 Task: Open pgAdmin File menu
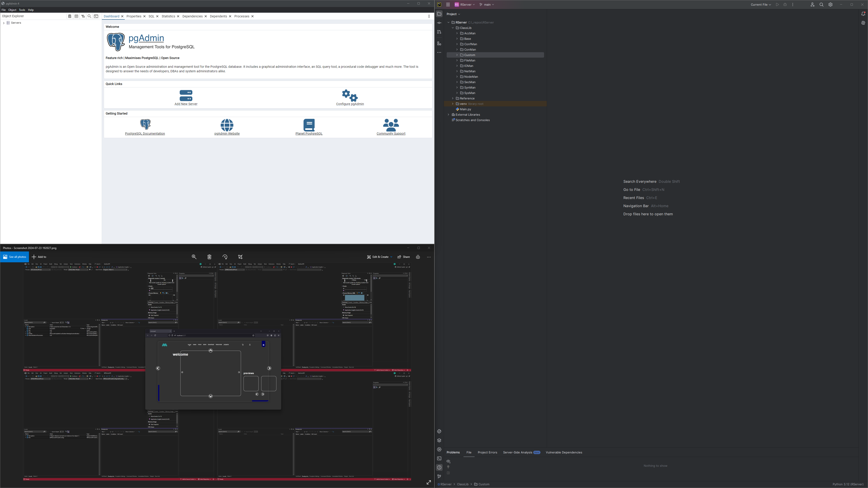click(4, 10)
